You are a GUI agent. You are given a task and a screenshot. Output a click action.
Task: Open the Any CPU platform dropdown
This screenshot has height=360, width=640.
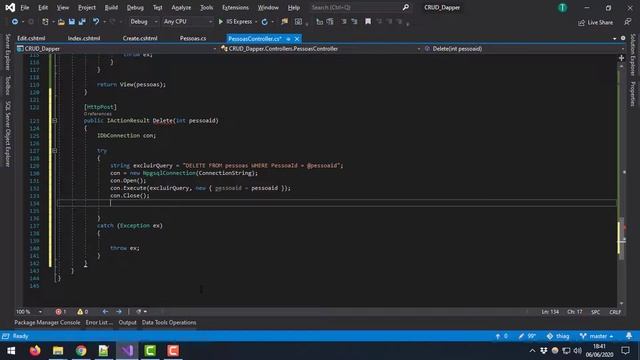click(188, 22)
